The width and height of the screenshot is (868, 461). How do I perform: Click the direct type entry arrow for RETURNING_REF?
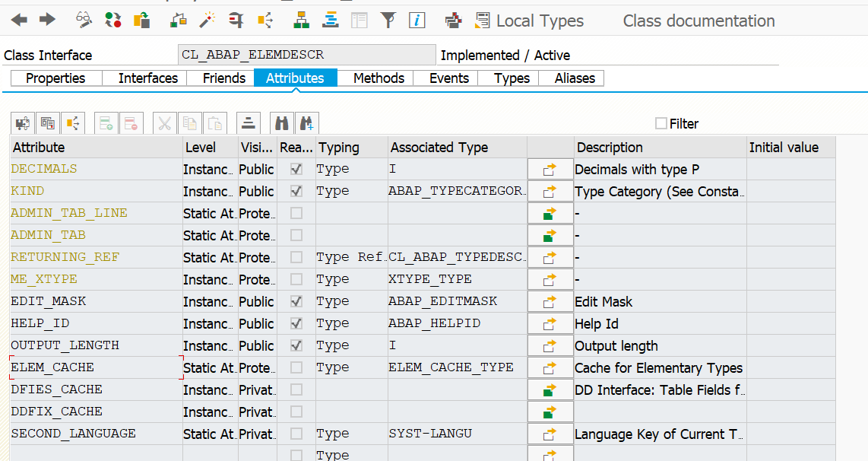pyautogui.click(x=550, y=258)
